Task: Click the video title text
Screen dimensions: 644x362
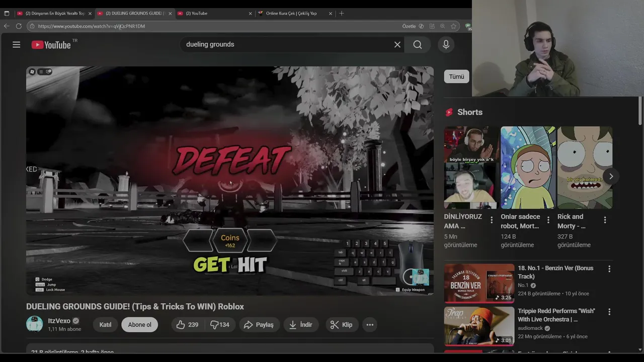Action: point(135,307)
